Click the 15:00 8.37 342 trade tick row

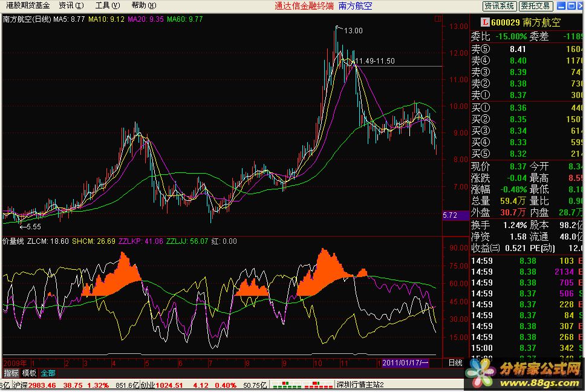pyautogui.click(x=526, y=348)
